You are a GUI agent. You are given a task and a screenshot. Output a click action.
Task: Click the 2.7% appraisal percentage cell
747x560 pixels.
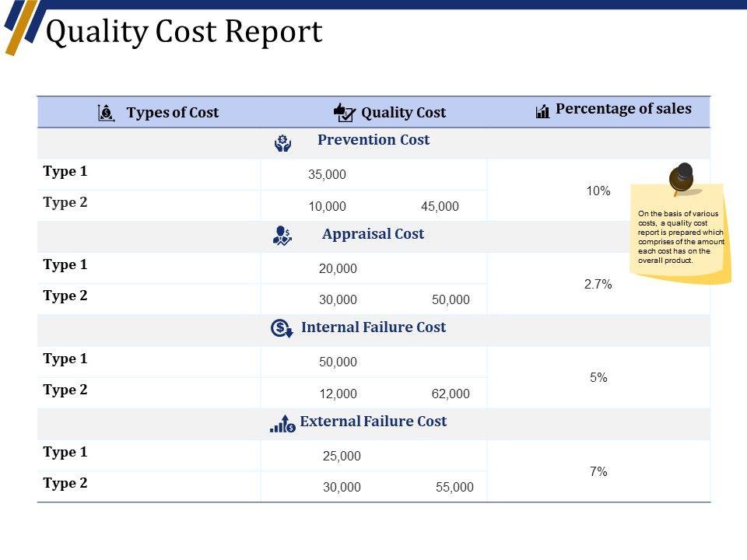598,284
